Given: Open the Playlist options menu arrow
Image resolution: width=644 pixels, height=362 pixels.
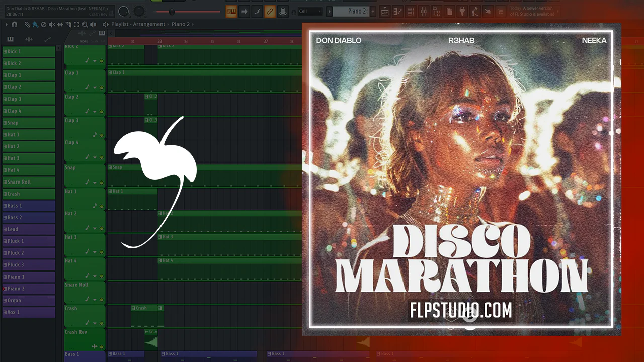Looking at the screenshot, I should pyautogui.click(x=6, y=24).
